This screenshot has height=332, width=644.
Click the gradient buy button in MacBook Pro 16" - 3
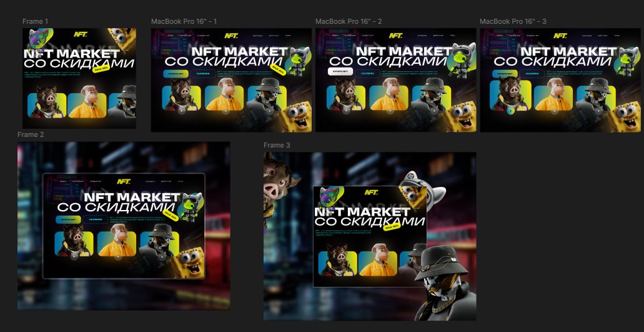(505, 74)
